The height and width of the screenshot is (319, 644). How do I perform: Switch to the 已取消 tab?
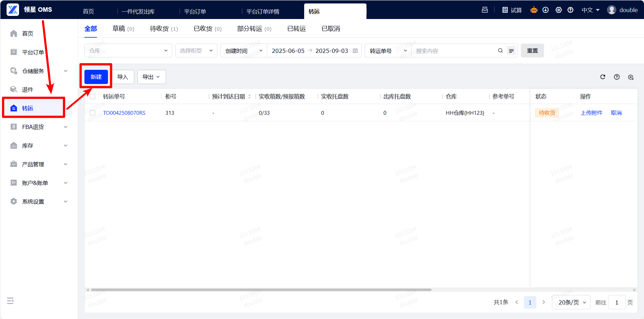(331, 29)
